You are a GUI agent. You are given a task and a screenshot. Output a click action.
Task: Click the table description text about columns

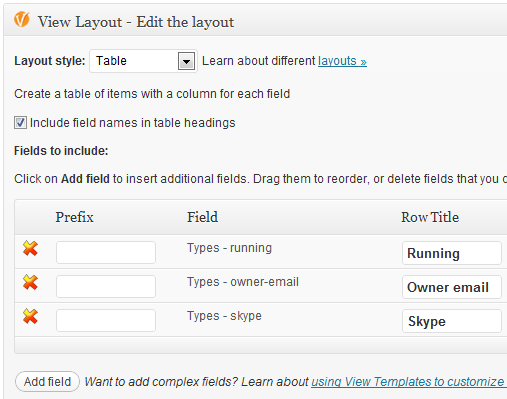(152, 94)
